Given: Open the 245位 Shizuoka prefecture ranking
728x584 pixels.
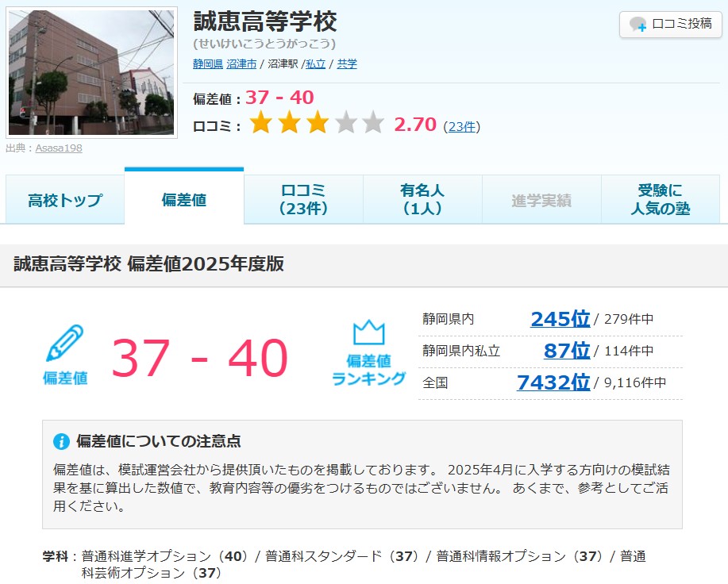Looking at the screenshot, I should click(x=560, y=319).
